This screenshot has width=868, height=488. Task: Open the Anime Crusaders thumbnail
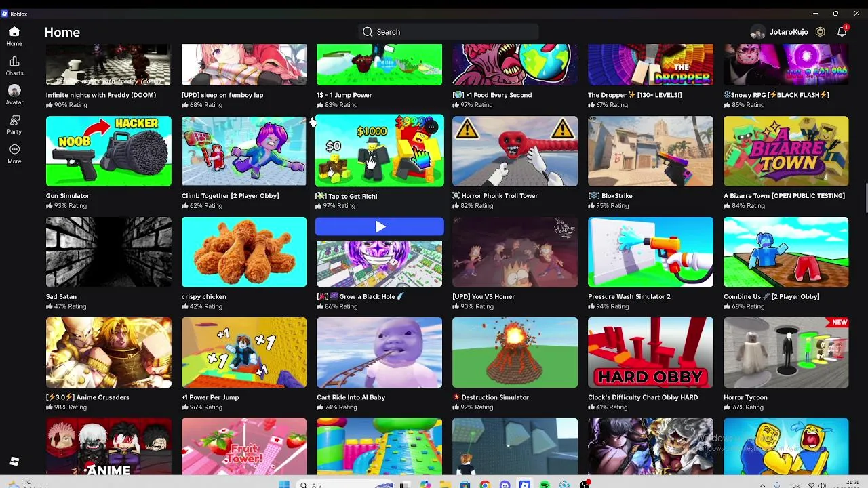pyautogui.click(x=108, y=352)
